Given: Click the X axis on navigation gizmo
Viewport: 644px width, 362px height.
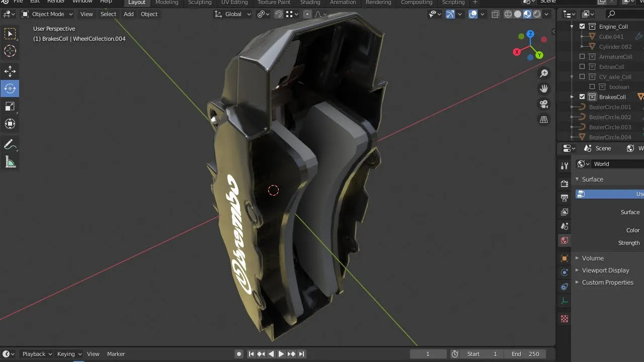Looking at the screenshot, I should (517, 52).
